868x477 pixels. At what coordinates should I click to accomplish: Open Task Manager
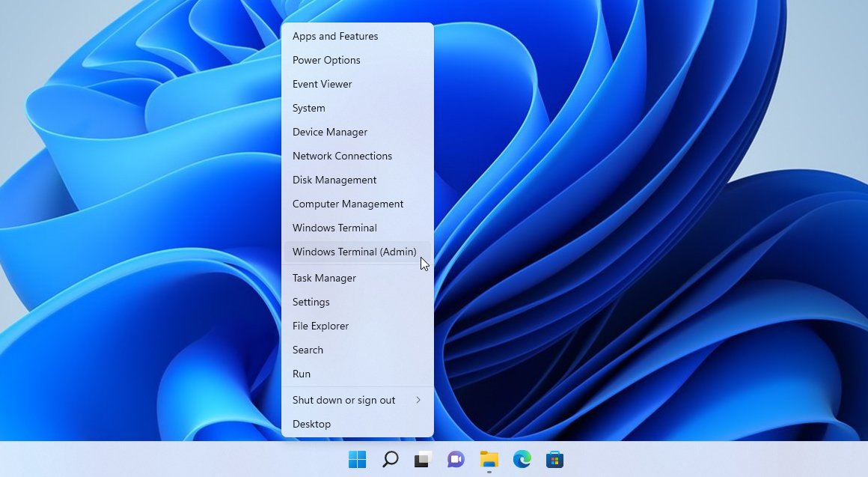pos(358,278)
